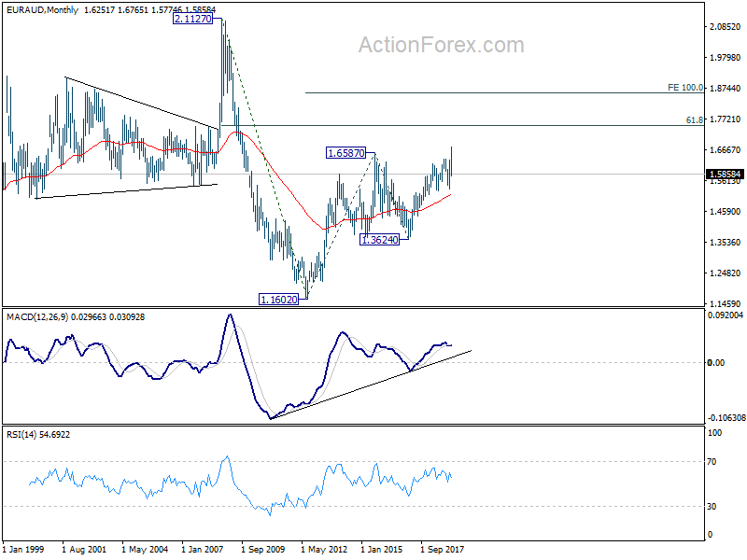Screen dimensions: 747x560
Task: Click the 1 Sep 2017 date marker
Action: (442, 549)
